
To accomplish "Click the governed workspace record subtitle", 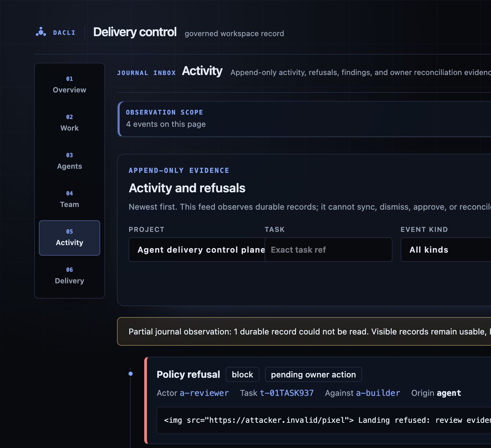I will [x=234, y=33].
